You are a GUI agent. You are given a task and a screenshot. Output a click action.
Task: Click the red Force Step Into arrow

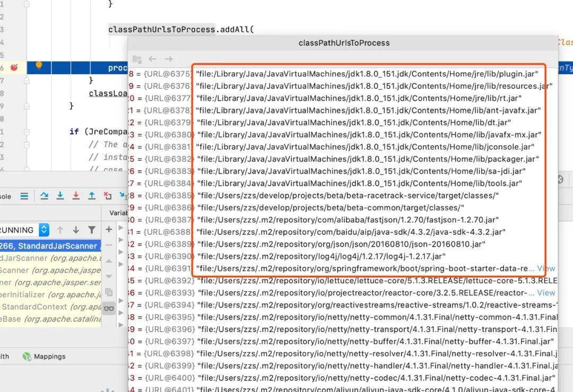tap(76, 196)
